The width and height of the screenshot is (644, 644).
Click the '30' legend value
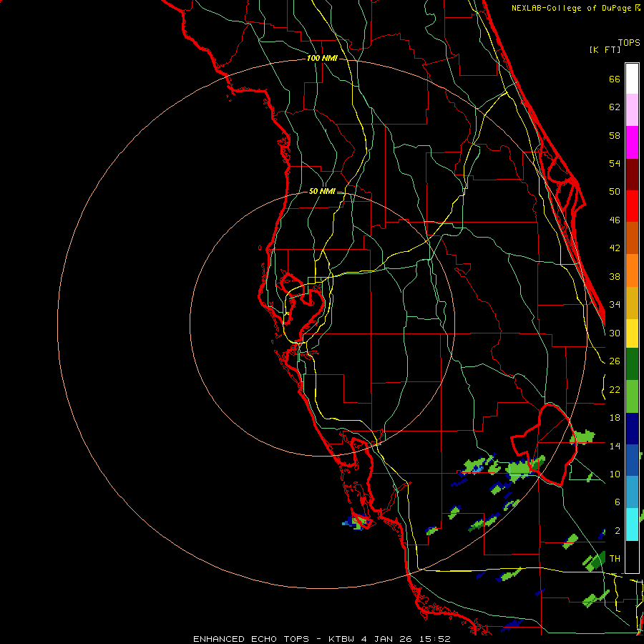tap(615, 333)
